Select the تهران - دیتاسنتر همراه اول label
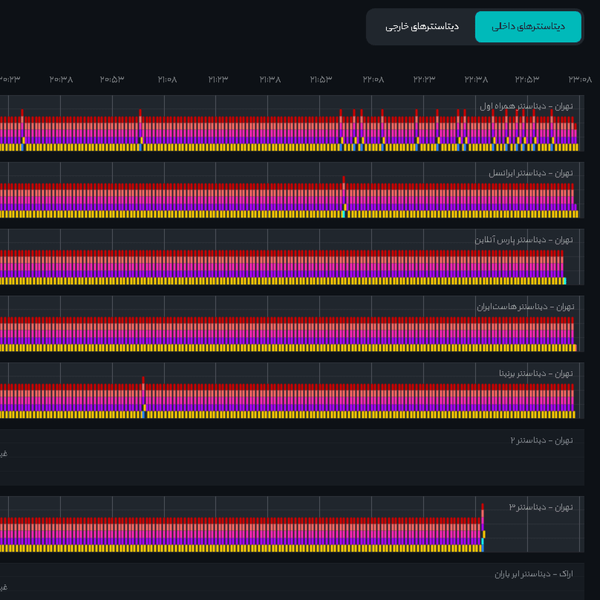This screenshot has width=600, height=600. (x=526, y=106)
